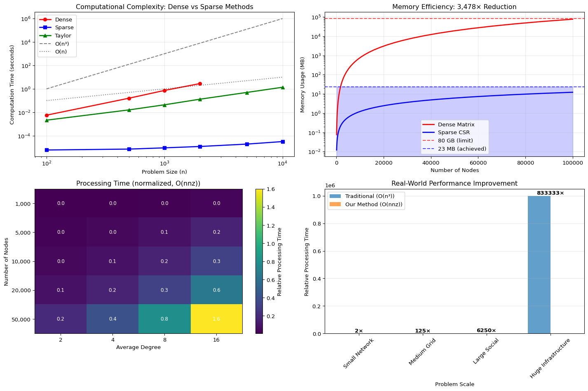Click the 833333× annotation label
588x391 pixels.
click(550, 193)
